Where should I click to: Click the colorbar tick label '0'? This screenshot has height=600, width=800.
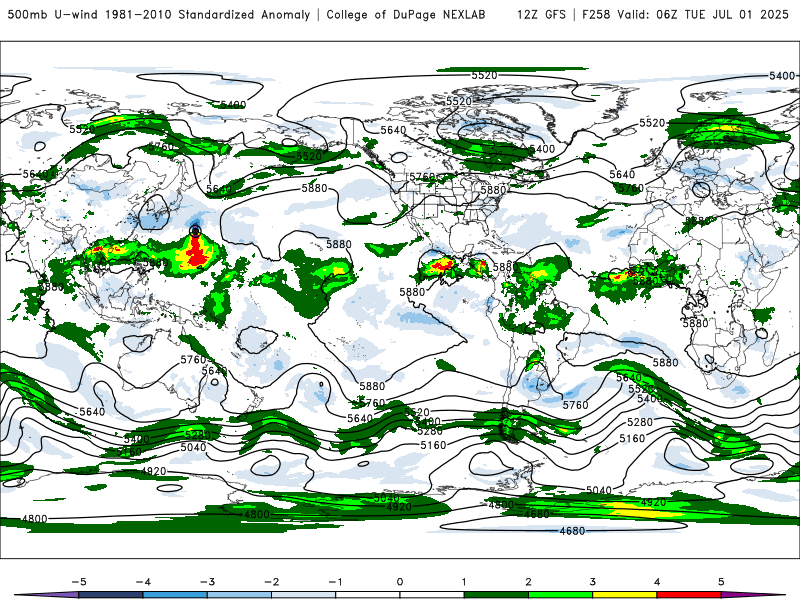click(x=400, y=582)
